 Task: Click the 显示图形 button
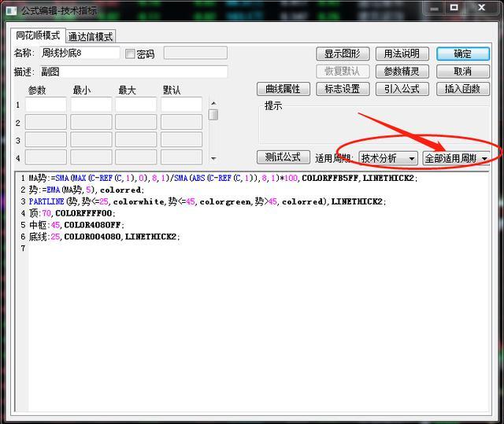[343, 53]
